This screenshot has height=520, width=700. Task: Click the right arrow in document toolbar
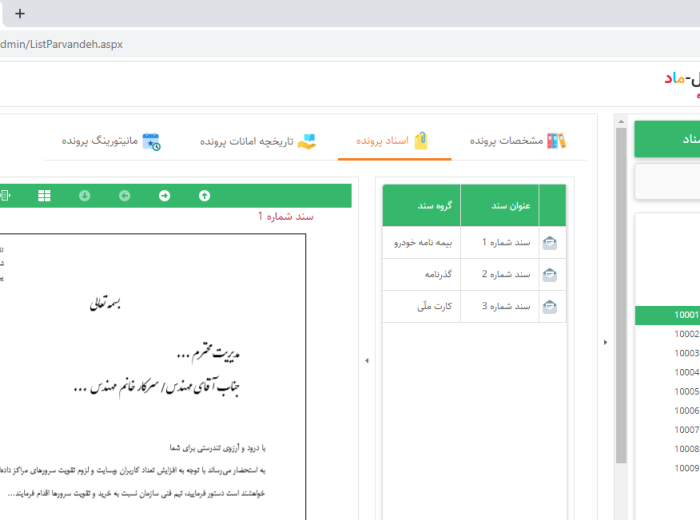click(165, 196)
